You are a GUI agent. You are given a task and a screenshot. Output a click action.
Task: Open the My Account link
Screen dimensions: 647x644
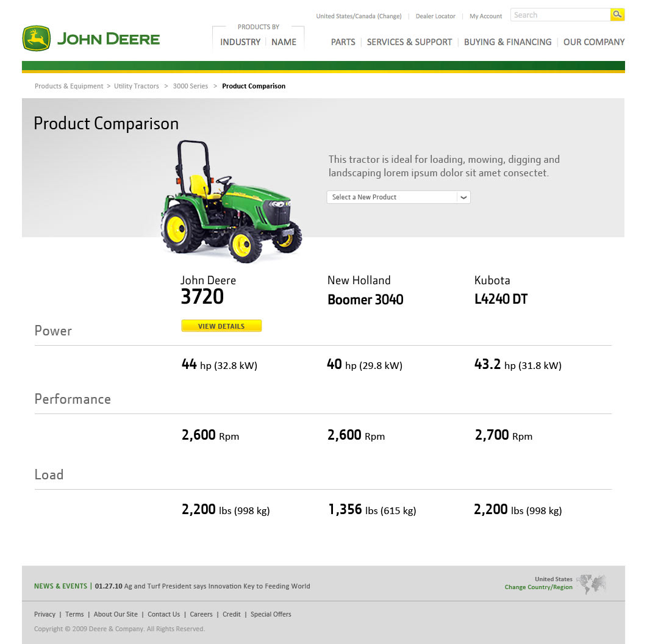click(x=485, y=16)
